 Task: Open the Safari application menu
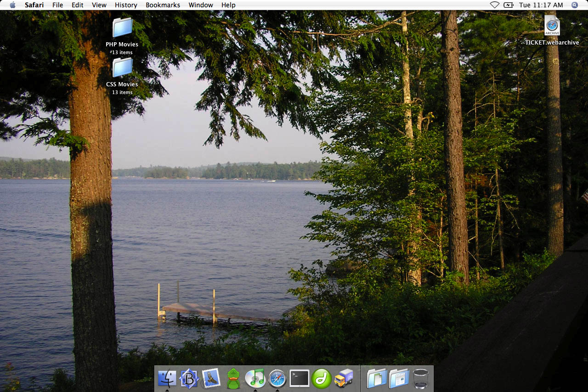click(x=34, y=5)
